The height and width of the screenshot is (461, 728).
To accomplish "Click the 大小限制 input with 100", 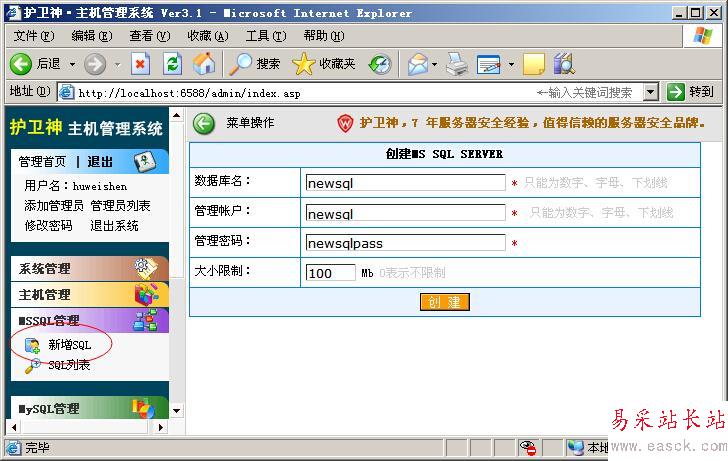I will pos(331,273).
